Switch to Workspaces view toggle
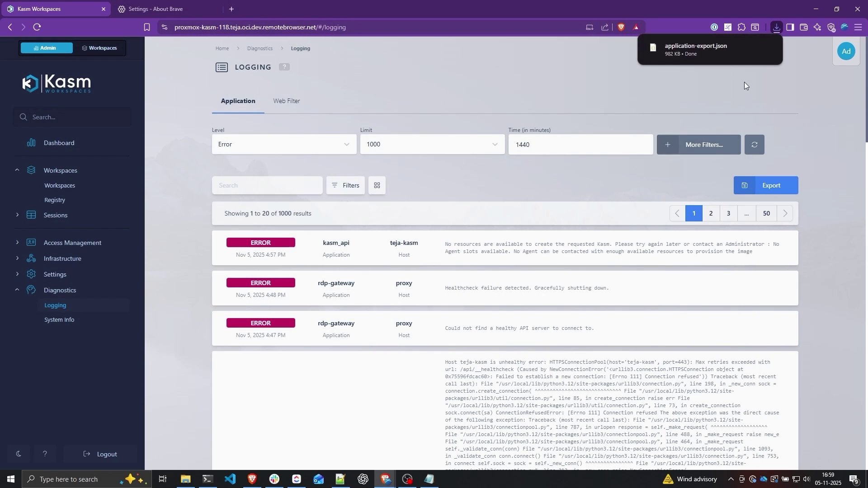 point(99,48)
